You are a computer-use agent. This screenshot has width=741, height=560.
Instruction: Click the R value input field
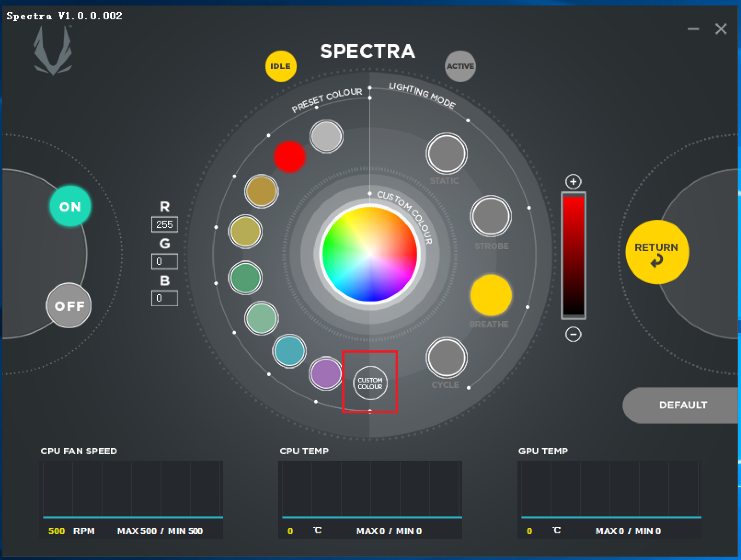pos(165,224)
